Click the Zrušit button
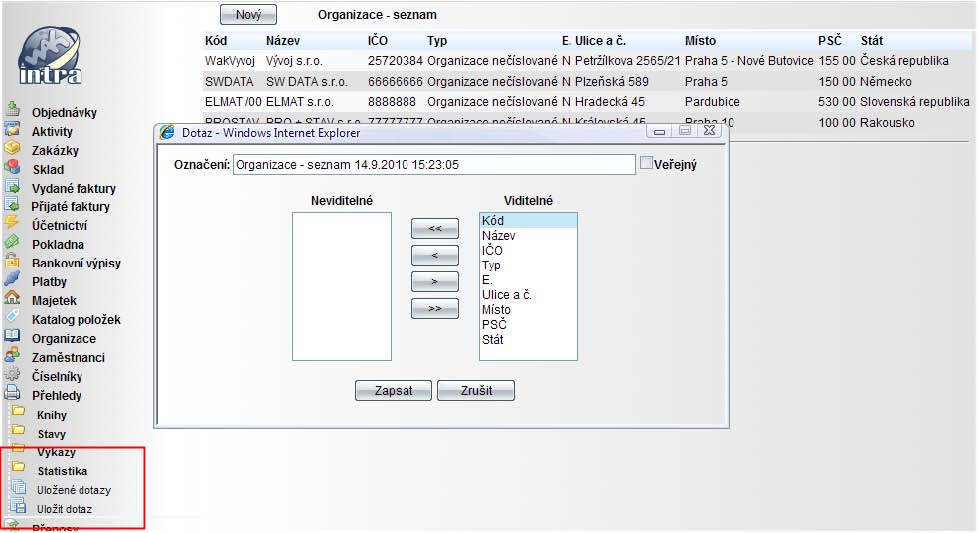Image resolution: width=978 pixels, height=533 pixels. (475, 390)
